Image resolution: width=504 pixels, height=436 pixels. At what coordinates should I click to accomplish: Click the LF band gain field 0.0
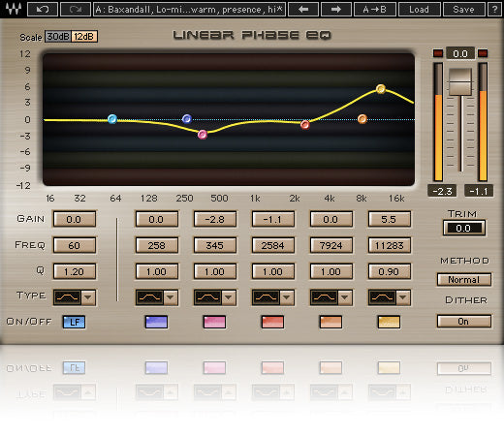pos(75,219)
